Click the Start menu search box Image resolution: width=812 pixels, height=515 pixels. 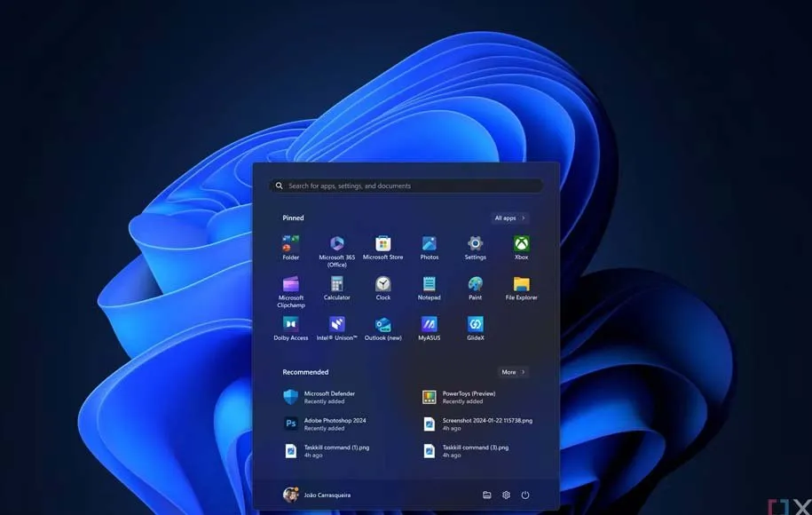[406, 186]
